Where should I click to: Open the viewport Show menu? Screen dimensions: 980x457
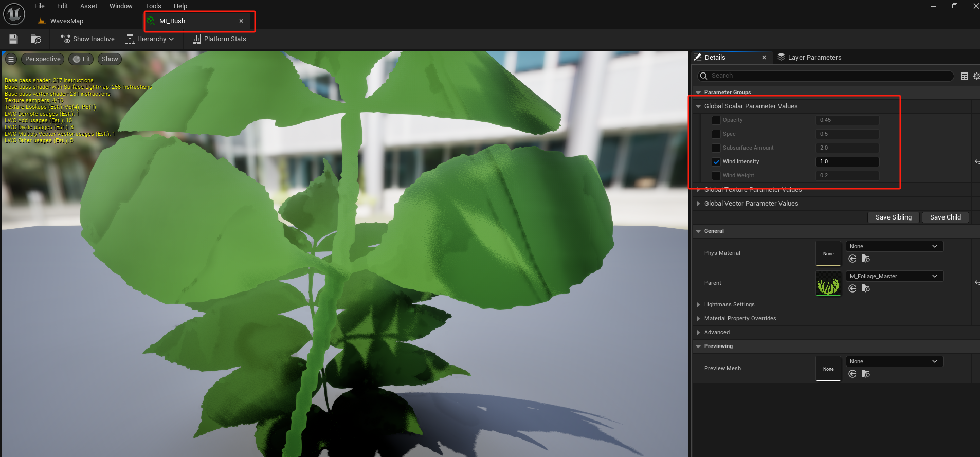pyautogui.click(x=110, y=59)
